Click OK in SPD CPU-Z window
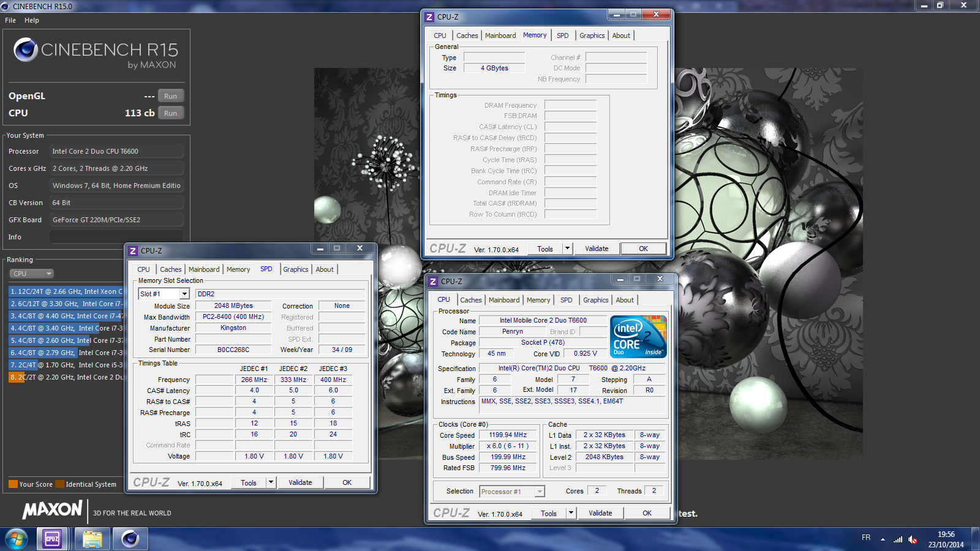The width and height of the screenshot is (980, 551). coord(347,482)
